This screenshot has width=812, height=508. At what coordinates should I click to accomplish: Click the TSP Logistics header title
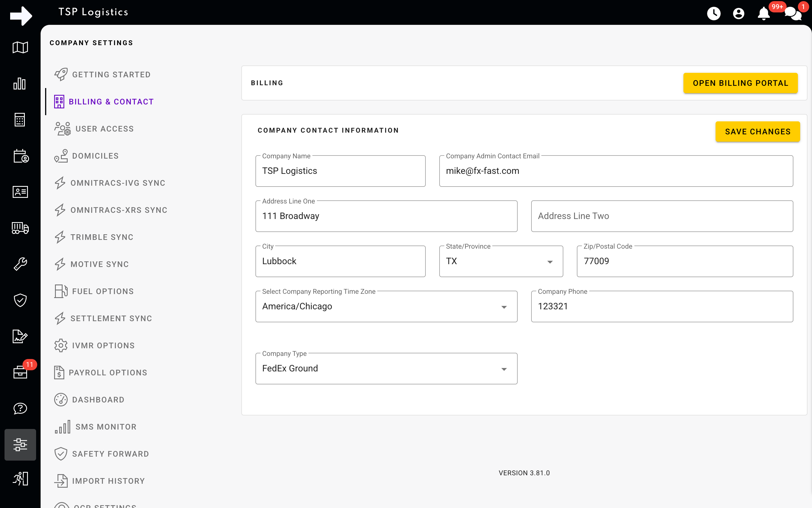pos(93,12)
